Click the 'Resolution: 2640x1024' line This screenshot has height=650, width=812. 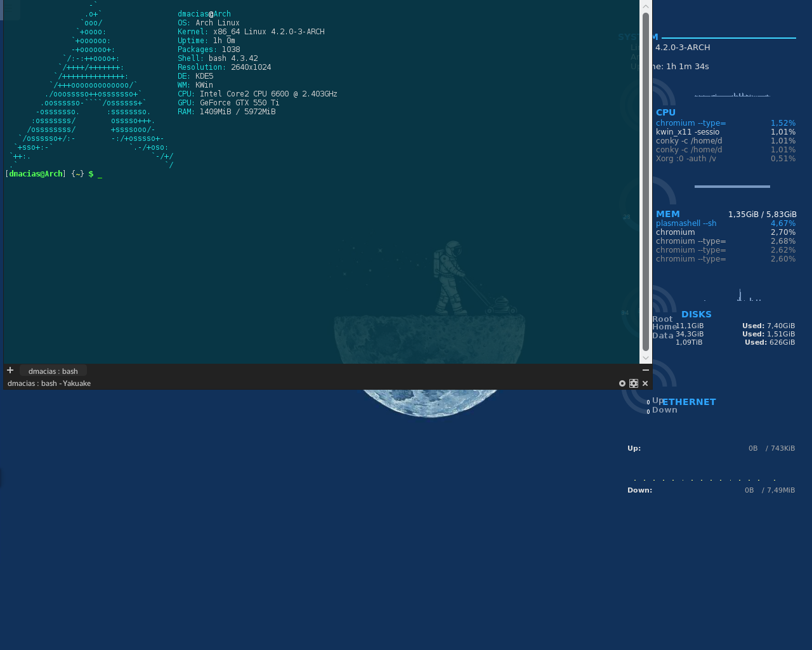pyautogui.click(x=225, y=67)
